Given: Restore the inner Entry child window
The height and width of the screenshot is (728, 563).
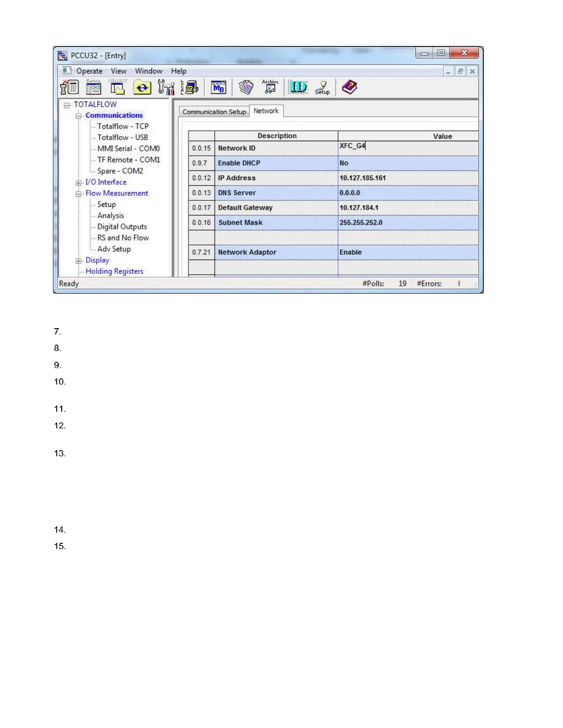Looking at the screenshot, I should (x=460, y=71).
